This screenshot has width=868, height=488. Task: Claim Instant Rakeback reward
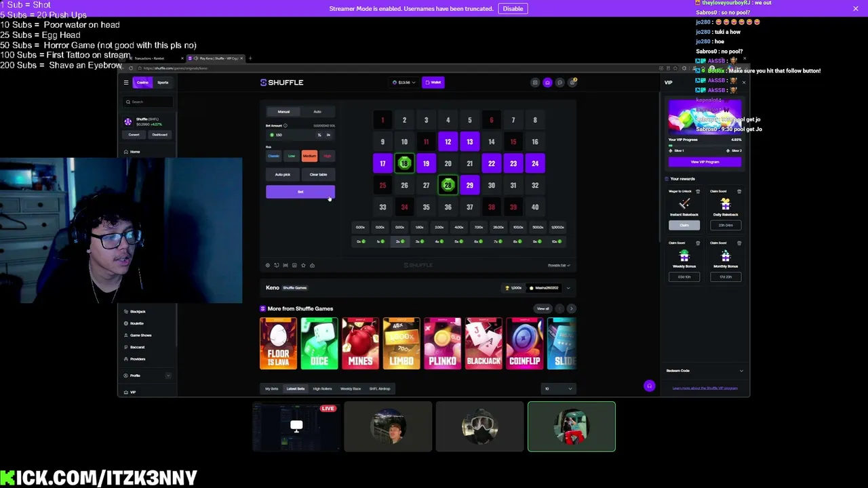(x=684, y=225)
